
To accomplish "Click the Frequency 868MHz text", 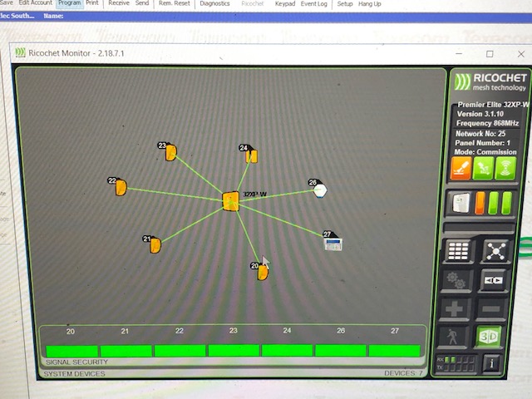I will (x=487, y=123).
